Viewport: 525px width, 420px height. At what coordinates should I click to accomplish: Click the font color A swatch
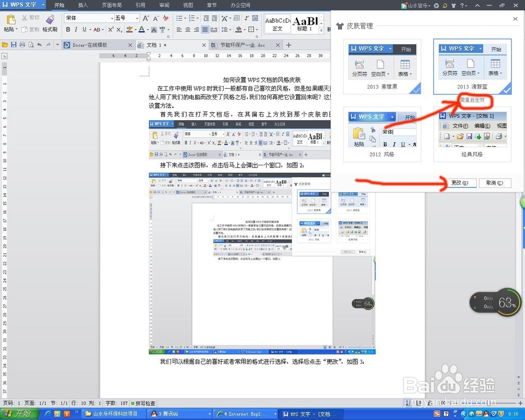click(142, 29)
